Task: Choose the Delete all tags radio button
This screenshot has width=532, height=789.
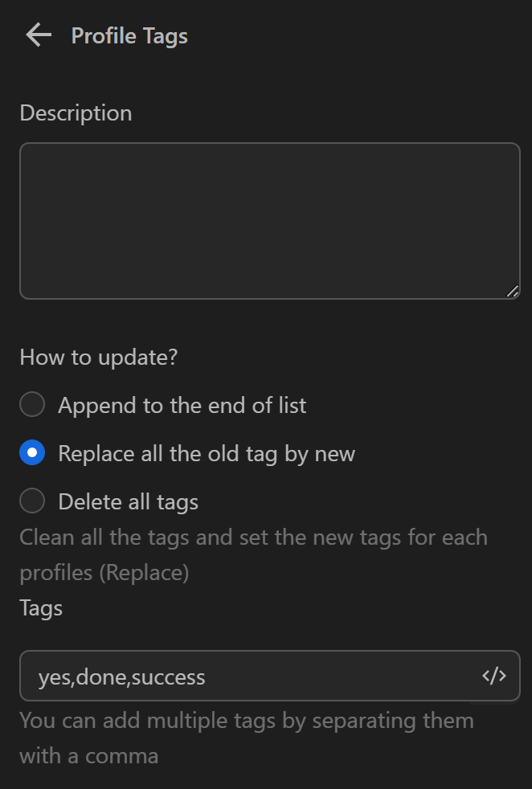Action: tap(32, 501)
